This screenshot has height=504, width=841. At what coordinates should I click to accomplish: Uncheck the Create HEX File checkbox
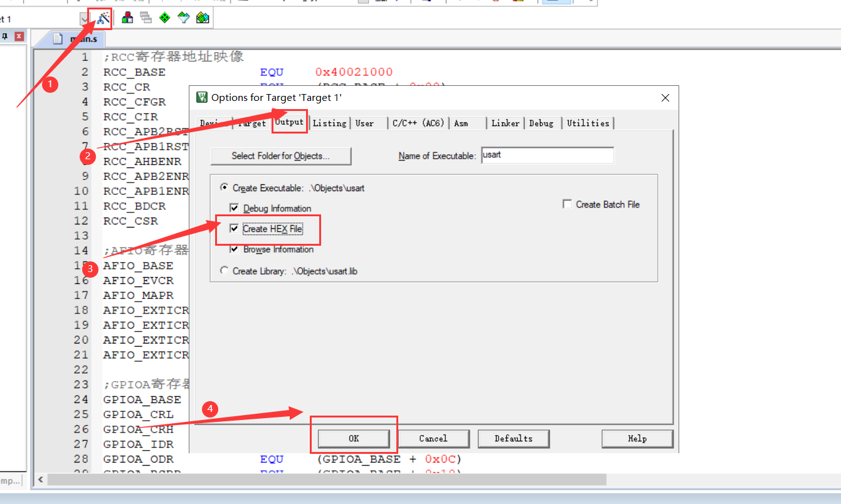(235, 229)
